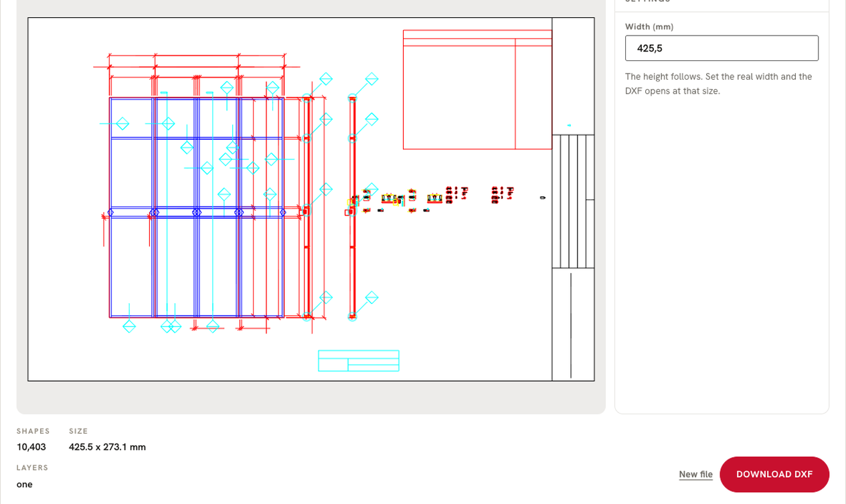Click the "The height follows" help text
The image size is (846, 504).
point(718,84)
